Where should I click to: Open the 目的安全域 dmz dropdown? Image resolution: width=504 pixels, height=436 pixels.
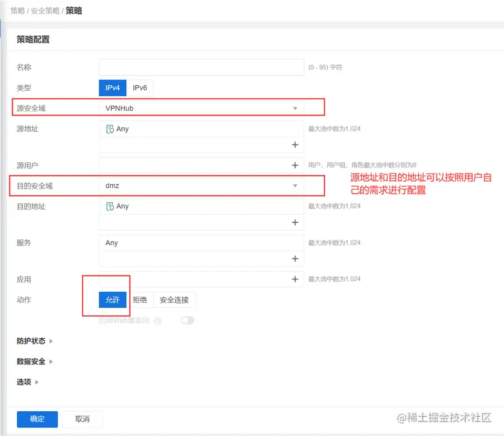(201, 186)
